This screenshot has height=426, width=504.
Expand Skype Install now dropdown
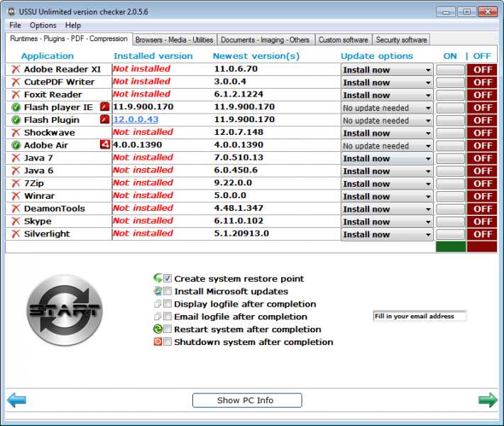coord(387,222)
